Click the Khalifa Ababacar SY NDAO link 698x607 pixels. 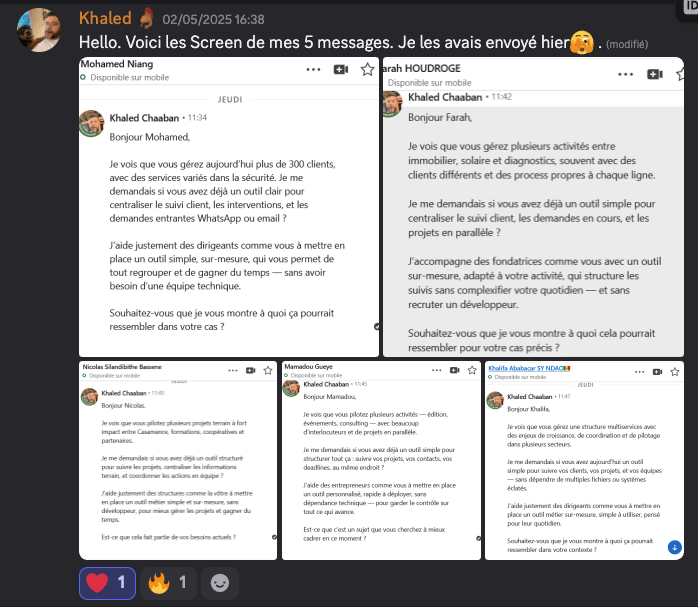pyautogui.click(x=529, y=368)
